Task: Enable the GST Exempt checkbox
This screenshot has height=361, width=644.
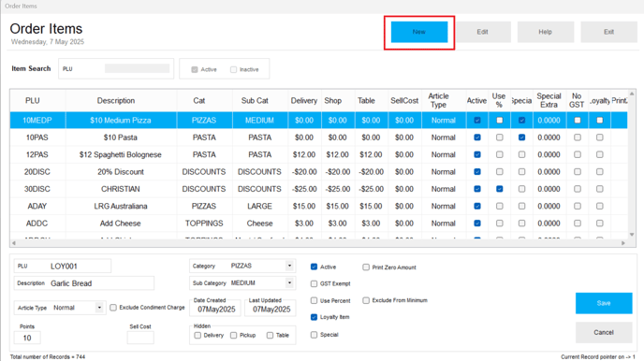Action: (315, 284)
